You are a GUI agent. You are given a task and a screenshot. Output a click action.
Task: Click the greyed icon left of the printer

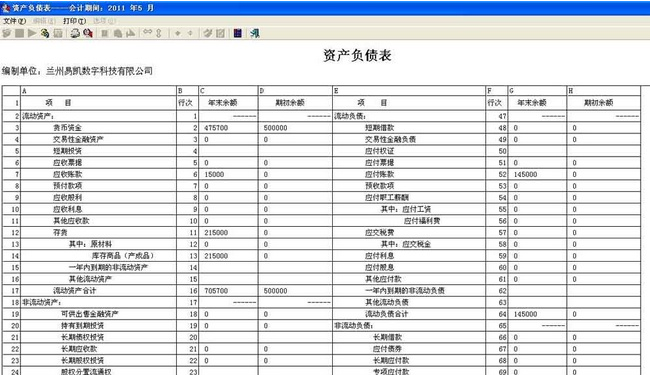tap(58, 33)
